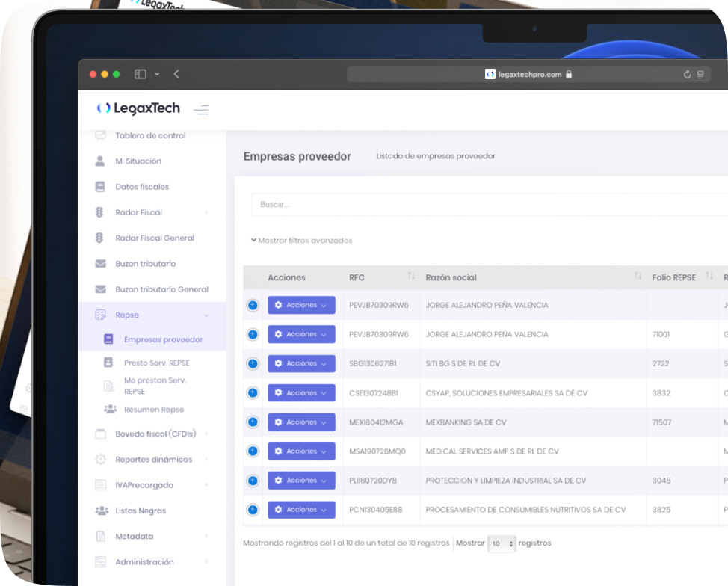Screen dimensions: 728x586
Task: Open Presto Serv. REPSE submenu item
Action: point(157,363)
